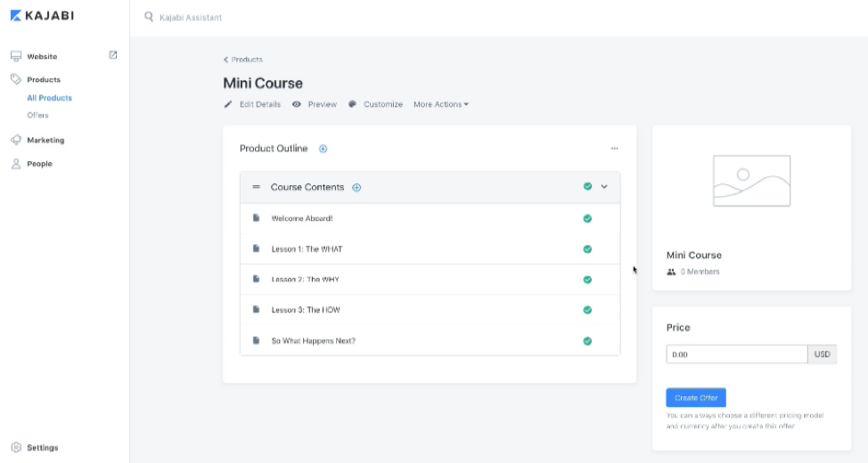The width and height of the screenshot is (868, 463).
Task: Open the More Actions dropdown
Action: [440, 104]
